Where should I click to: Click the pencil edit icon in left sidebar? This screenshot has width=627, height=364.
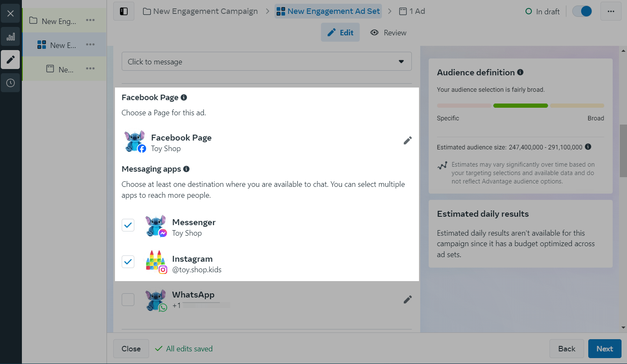pos(11,59)
